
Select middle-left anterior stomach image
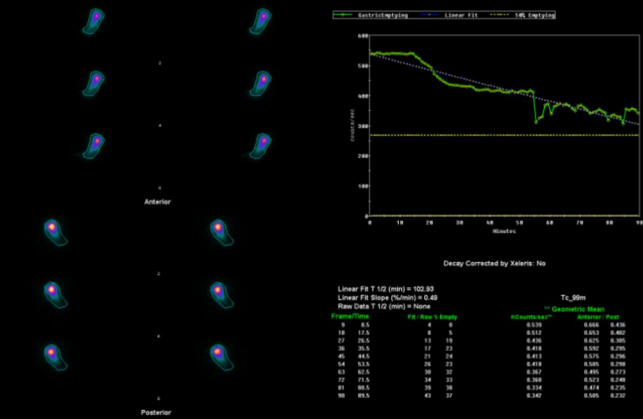pyautogui.click(x=96, y=82)
